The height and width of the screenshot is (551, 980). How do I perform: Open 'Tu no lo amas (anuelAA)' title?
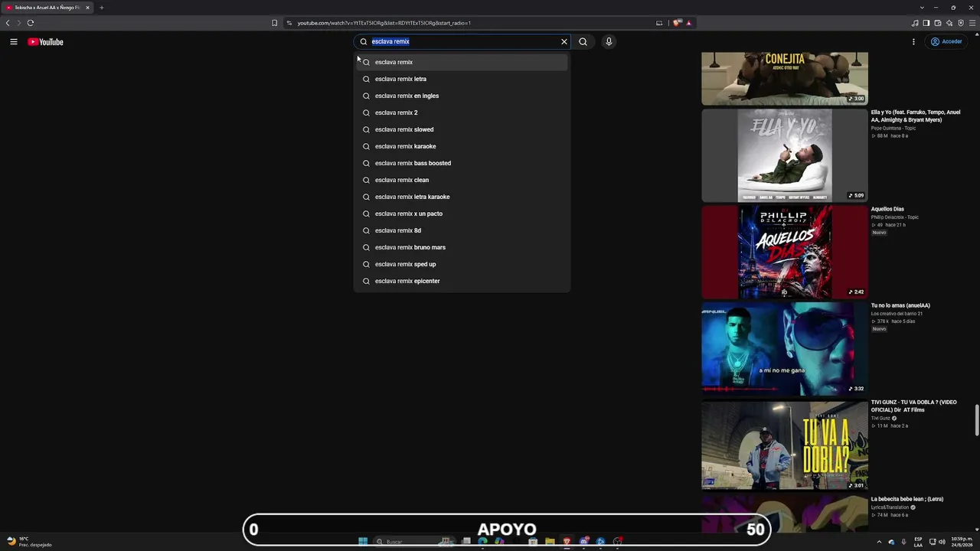900,305
